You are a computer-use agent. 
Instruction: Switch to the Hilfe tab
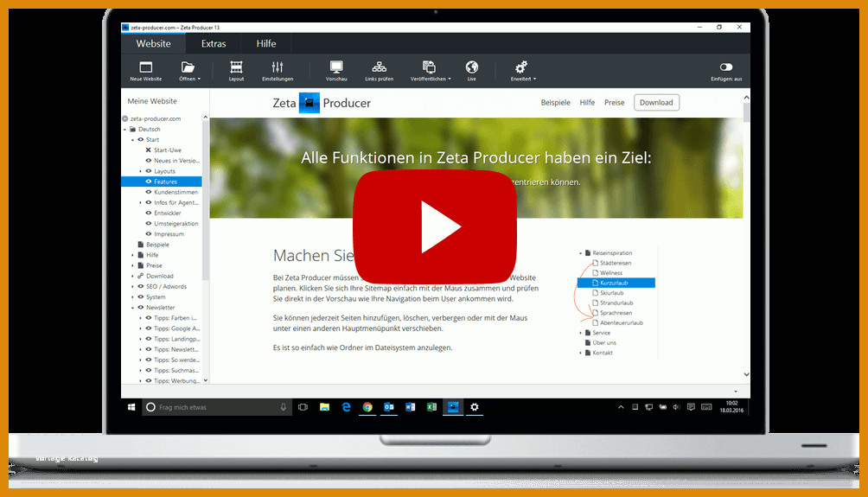pos(266,44)
